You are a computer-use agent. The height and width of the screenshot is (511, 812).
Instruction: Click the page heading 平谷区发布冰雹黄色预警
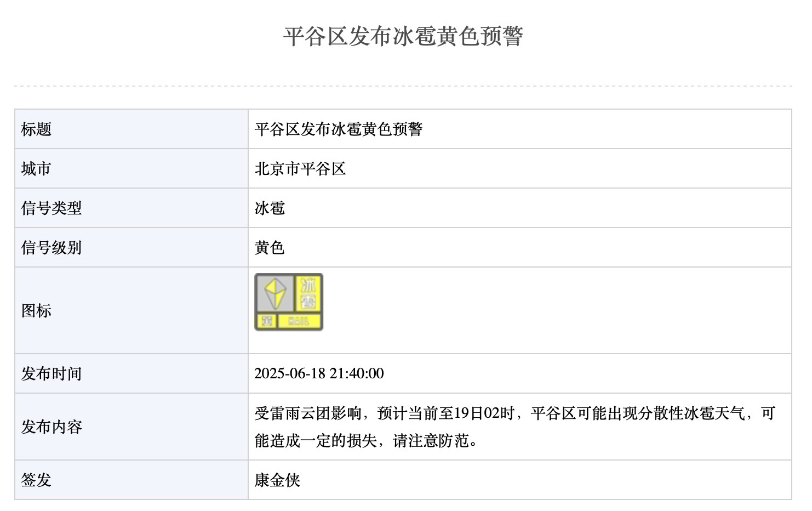(x=403, y=37)
